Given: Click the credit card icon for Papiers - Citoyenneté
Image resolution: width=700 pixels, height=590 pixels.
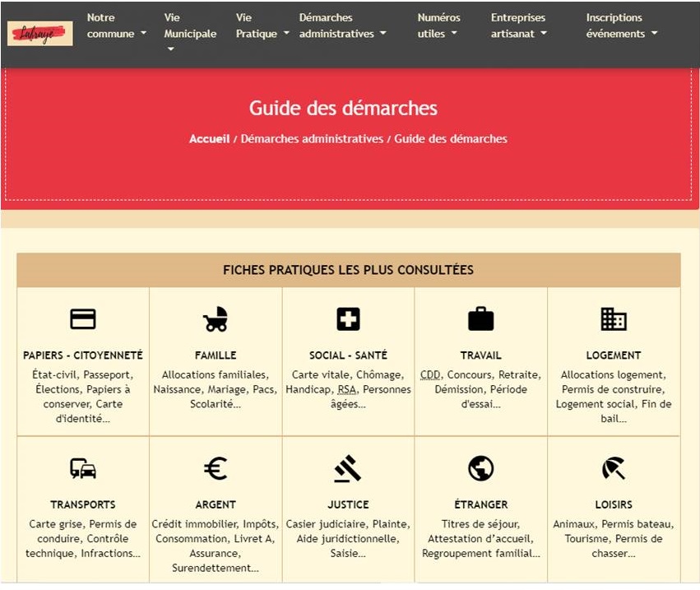Looking at the screenshot, I should [x=83, y=319].
